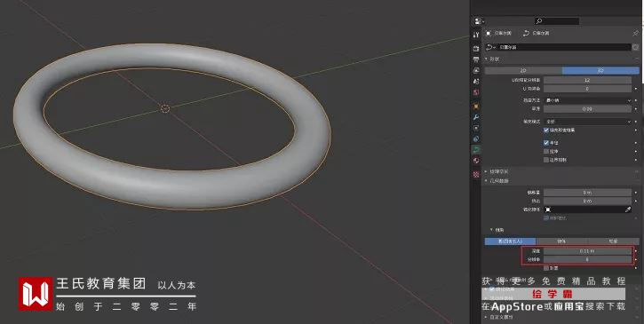Click the animate dot beside Render U
644x324 pixels.
click(636, 89)
